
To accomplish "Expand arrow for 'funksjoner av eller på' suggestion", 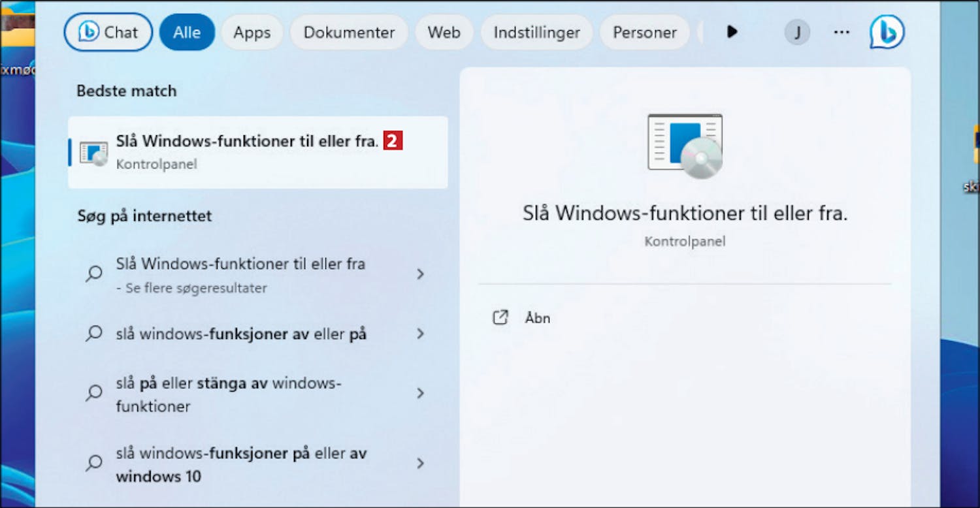I will pos(420,334).
